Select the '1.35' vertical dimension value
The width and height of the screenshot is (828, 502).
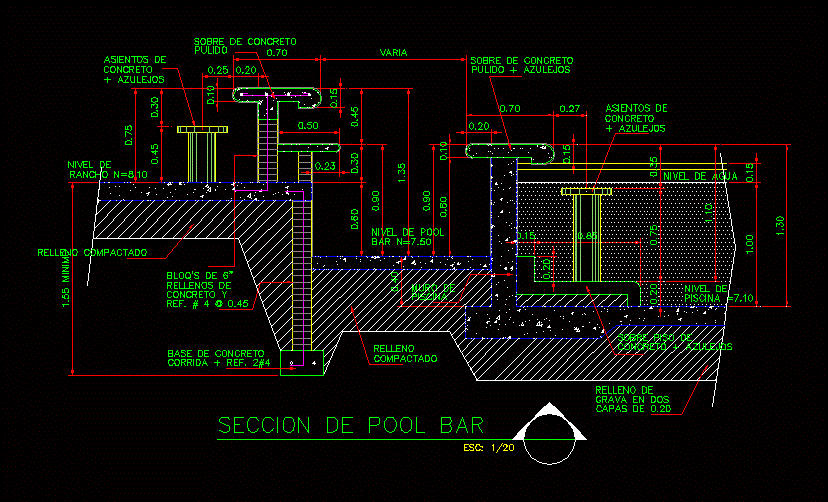coord(401,173)
